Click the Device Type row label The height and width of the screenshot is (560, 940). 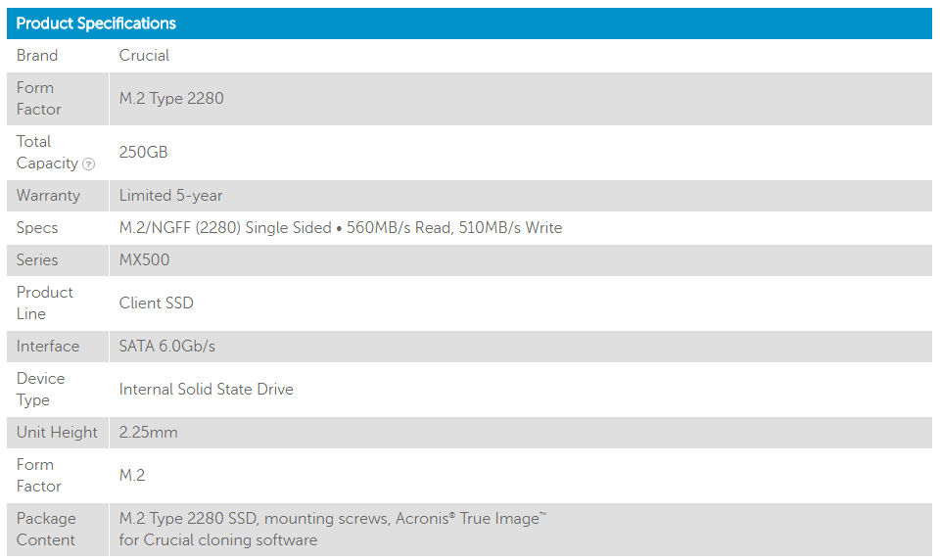(x=40, y=390)
